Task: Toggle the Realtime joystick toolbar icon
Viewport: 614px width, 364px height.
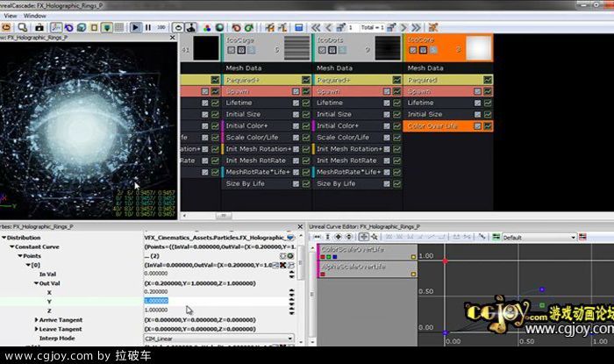Action: click(191, 27)
